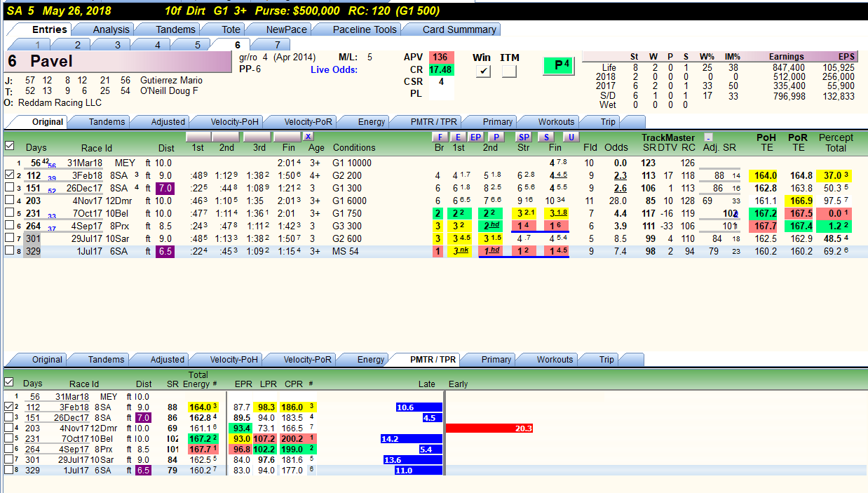Uncheck upper table row 2 for 3Feb18
Image resolution: width=868 pixels, height=493 pixels.
(x=9, y=175)
